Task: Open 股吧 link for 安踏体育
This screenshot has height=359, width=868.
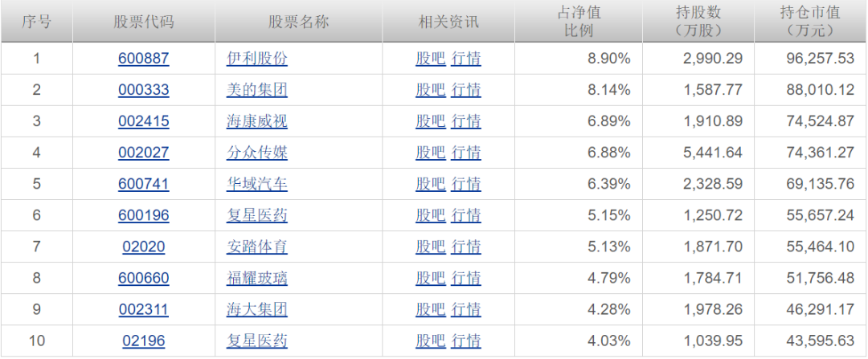Action: click(431, 246)
